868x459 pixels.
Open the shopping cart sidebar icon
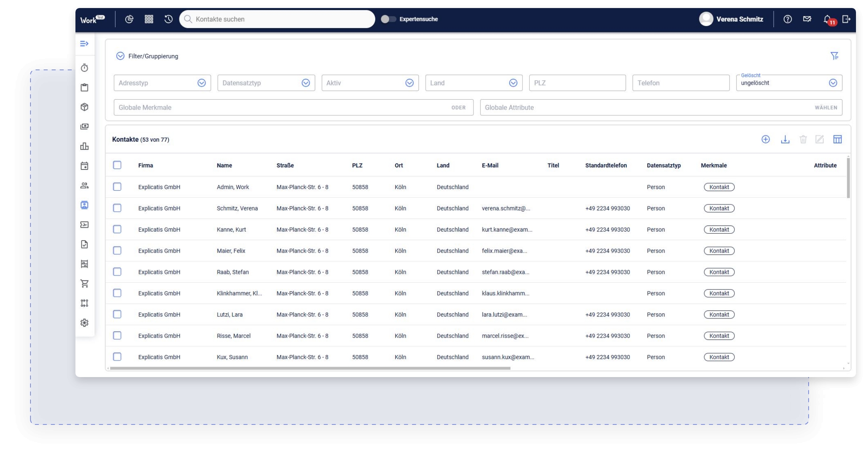click(x=84, y=284)
